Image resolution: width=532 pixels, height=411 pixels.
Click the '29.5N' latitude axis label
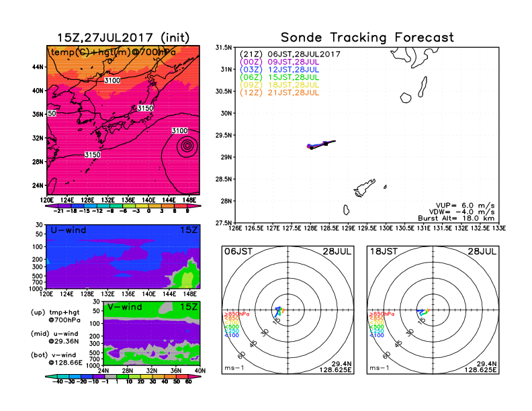pyautogui.click(x=224, y=135)
